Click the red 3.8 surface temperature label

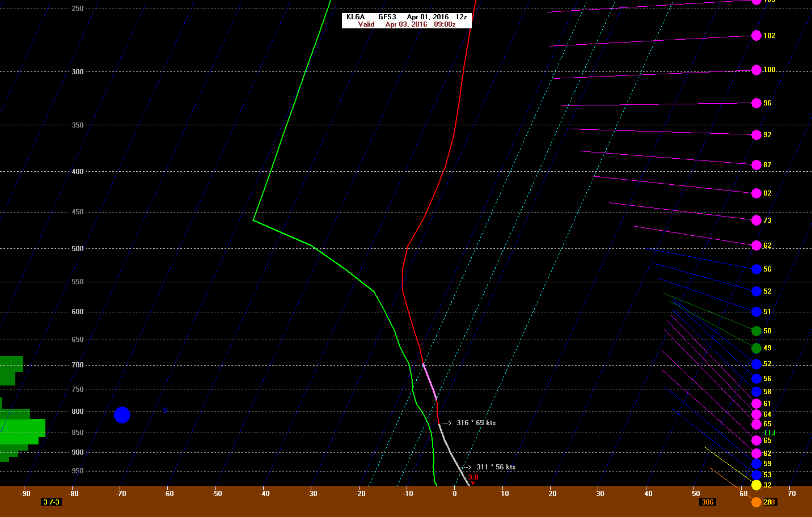click(473, 477)
